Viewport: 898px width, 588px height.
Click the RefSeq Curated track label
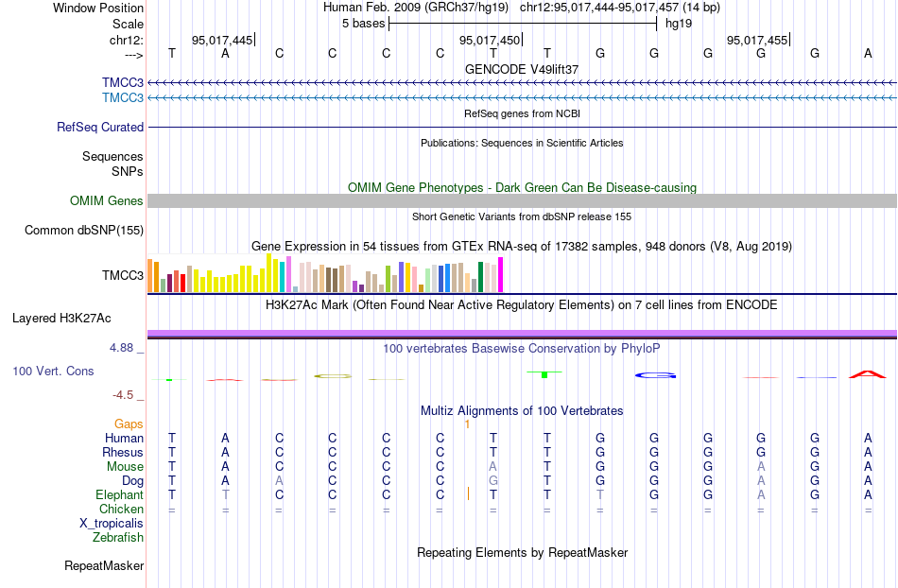[100, 127]
